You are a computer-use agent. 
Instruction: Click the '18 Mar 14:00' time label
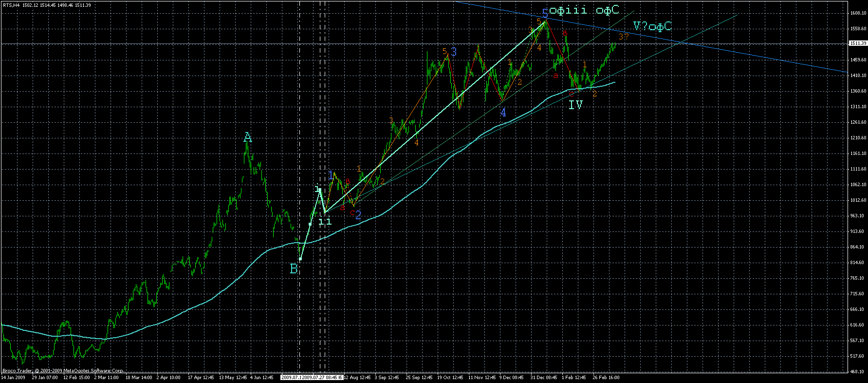[138, 377]
